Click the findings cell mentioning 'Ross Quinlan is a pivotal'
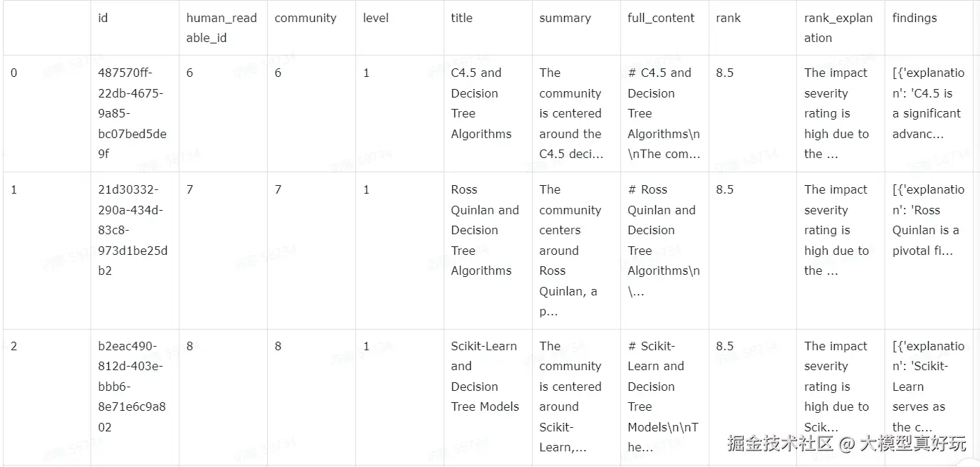Image resolution: width=980 pixels, height=467 pixels. pyautogui.click(x=929, y=251)
